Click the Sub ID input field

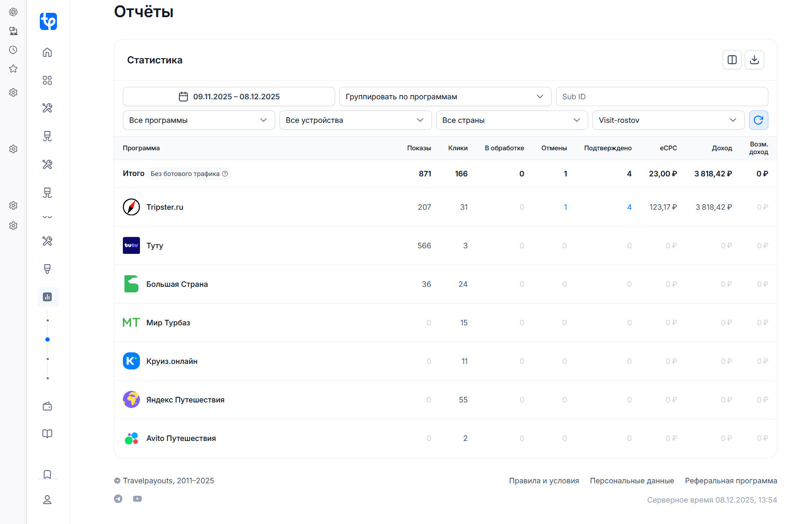[x=662, y=97]
